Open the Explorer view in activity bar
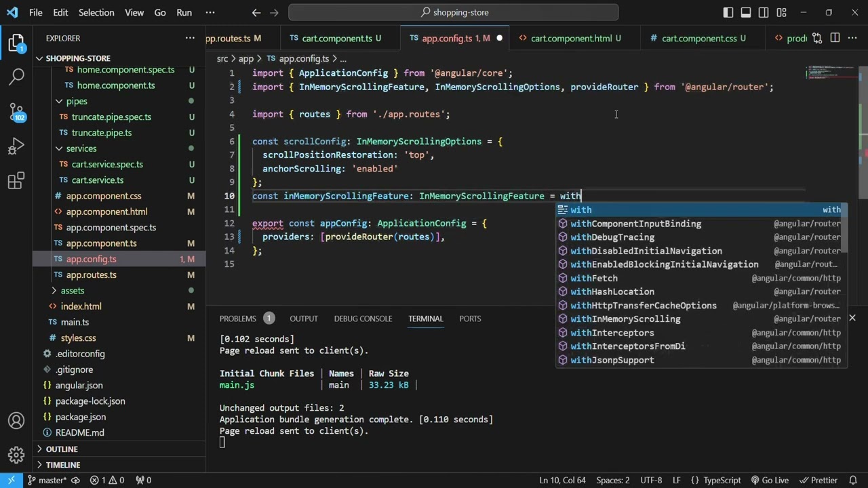The width and height of the screenshot is (868, 488). 16,44
